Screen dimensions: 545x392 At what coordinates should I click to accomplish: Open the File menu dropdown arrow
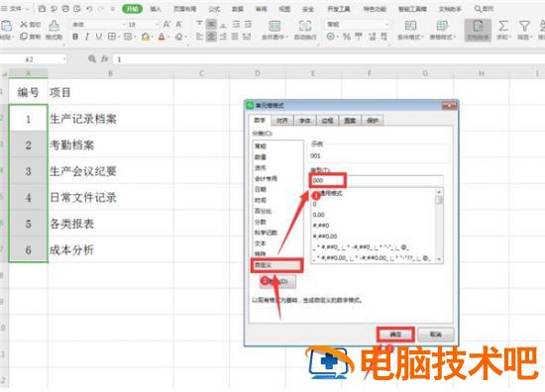tap(27, 9)
